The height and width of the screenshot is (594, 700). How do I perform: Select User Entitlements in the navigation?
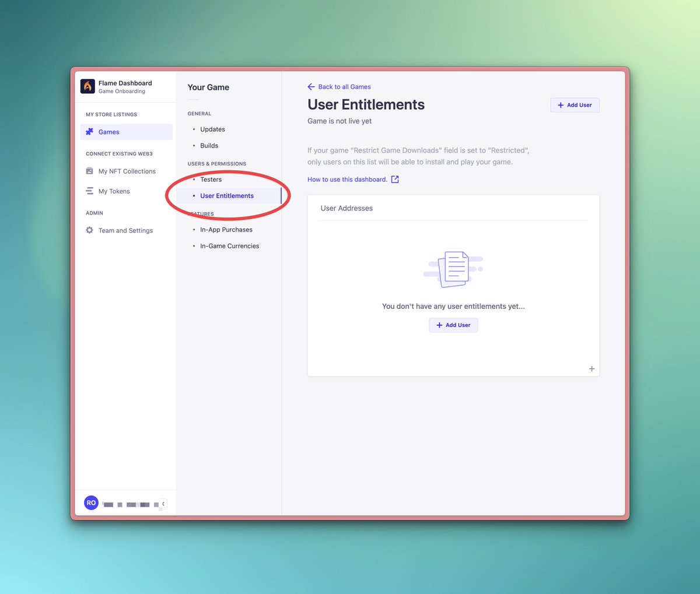226,196
